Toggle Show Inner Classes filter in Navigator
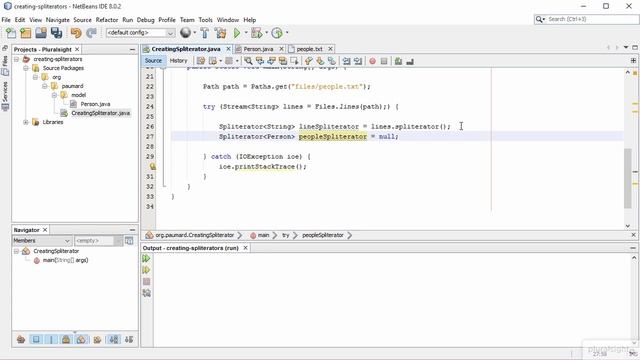This screenshot has width=640, height=360. [x=81, y=339]
